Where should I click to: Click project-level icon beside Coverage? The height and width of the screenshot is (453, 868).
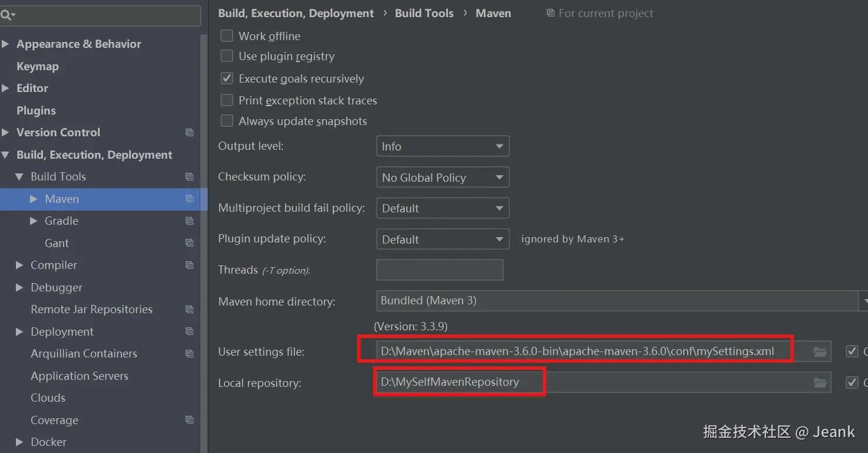pos(189,420)
